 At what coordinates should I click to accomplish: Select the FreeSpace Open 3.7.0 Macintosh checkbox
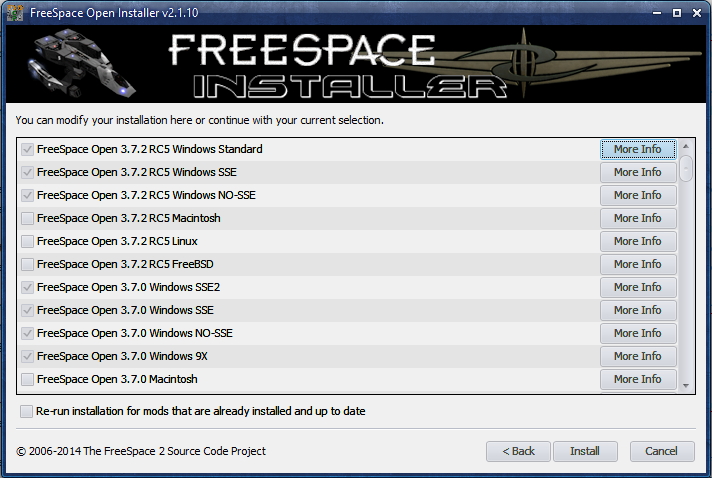coord(27,379)
